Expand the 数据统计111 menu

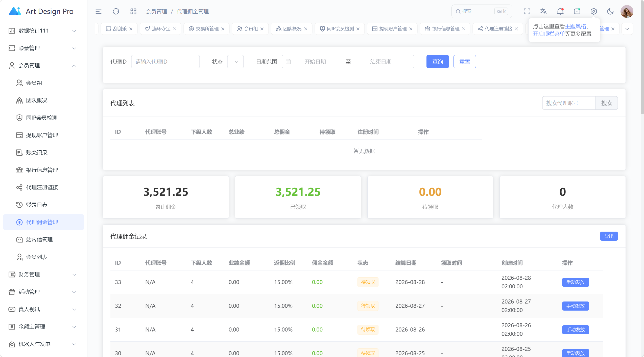click(43, 31)
